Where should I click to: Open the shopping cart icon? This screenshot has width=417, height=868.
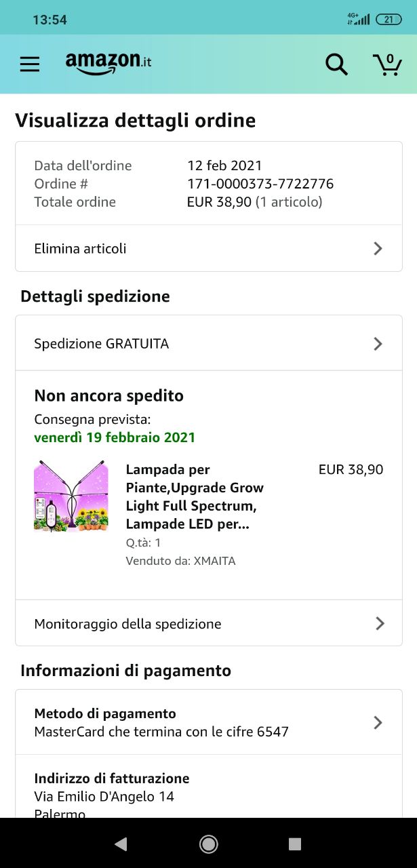pos(387,64)
